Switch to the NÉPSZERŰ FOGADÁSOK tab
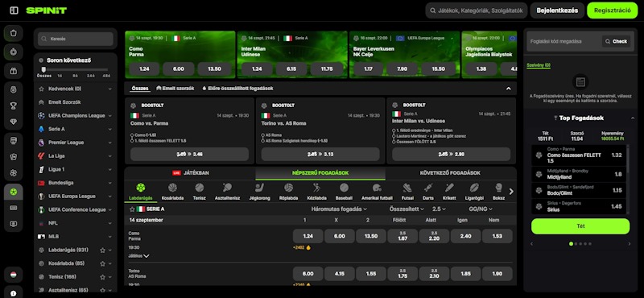Screen dimensions: 644x298 [320, 173]
